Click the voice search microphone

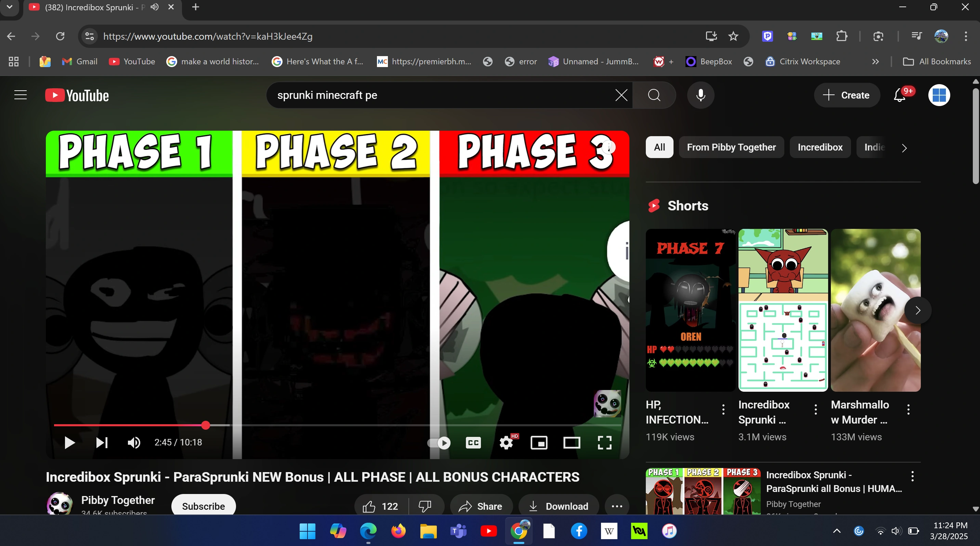701,95
